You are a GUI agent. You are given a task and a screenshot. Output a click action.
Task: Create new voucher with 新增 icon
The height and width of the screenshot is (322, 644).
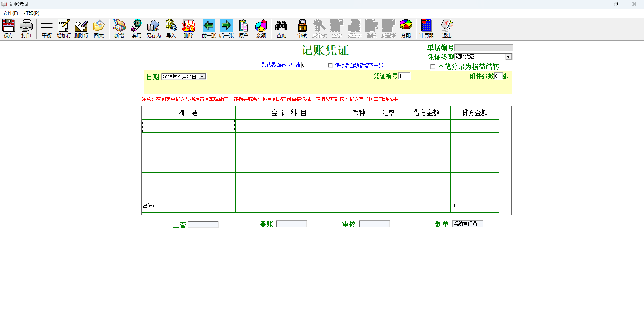tap(119, 28)
